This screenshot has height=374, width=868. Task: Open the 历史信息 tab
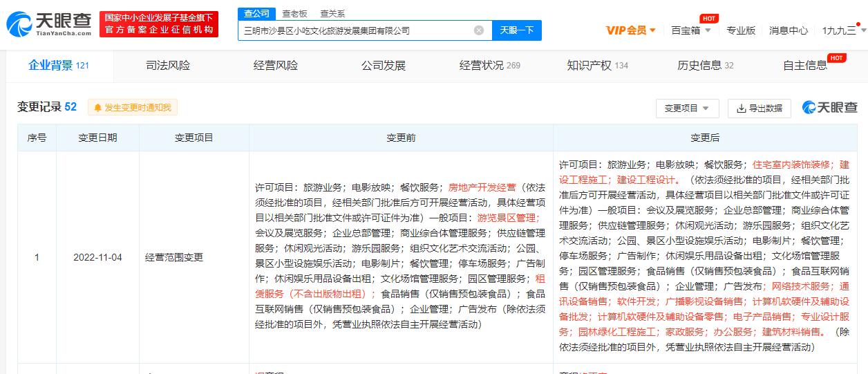[706, 66]
